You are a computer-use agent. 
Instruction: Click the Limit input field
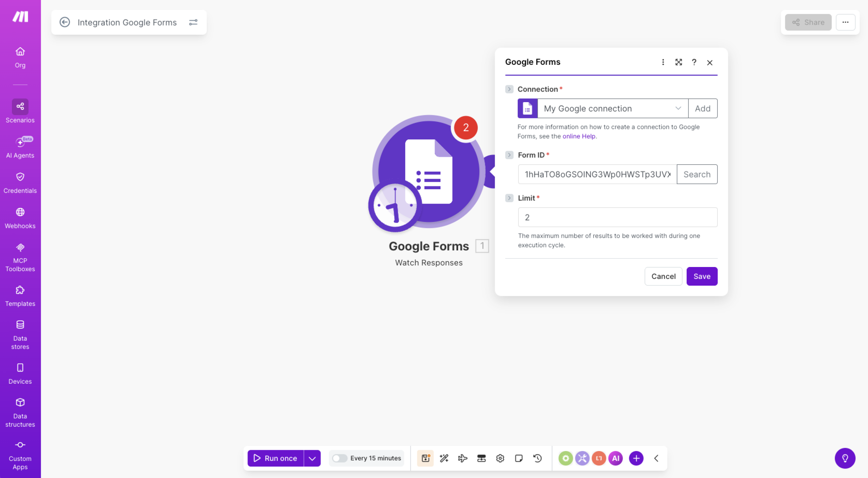[x=617, y=217]
